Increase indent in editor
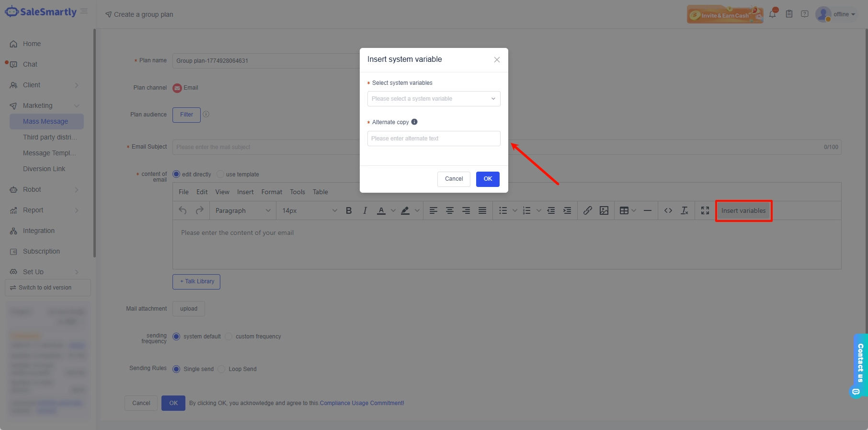868x430 pixels. [x=567, y=210]
